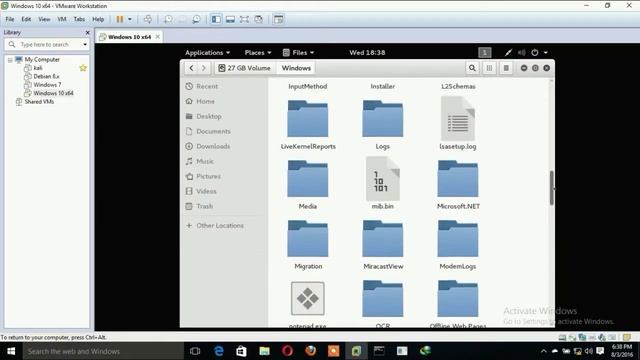Click the library search field
Viewport: 640px width, 360px height.
pyautogui.click(x=47, y=44)
